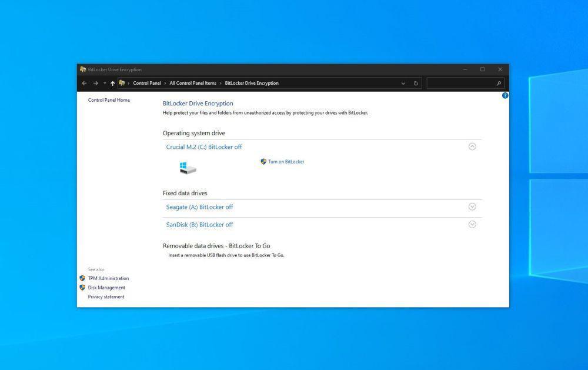The height and width of the screenshot is (370, 588).
Task: Turn on BitLocker for drive C:
Action: coord(286,162)
